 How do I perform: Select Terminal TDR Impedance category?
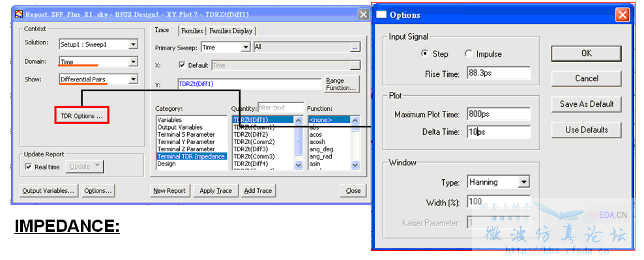[192, 156]
